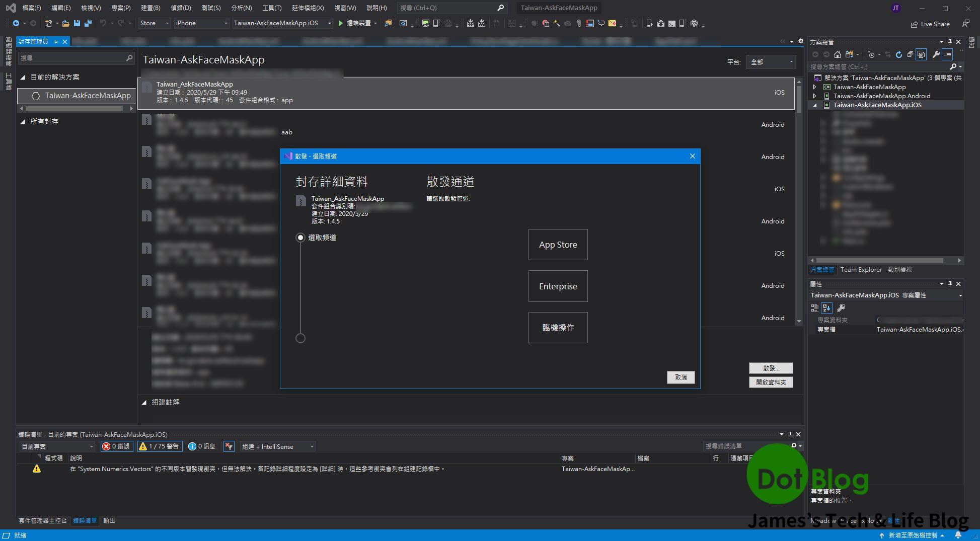Screen dimensions: 980x541
Task: Select Live Share in the top toolbar
Action: (x=930, y=24)
